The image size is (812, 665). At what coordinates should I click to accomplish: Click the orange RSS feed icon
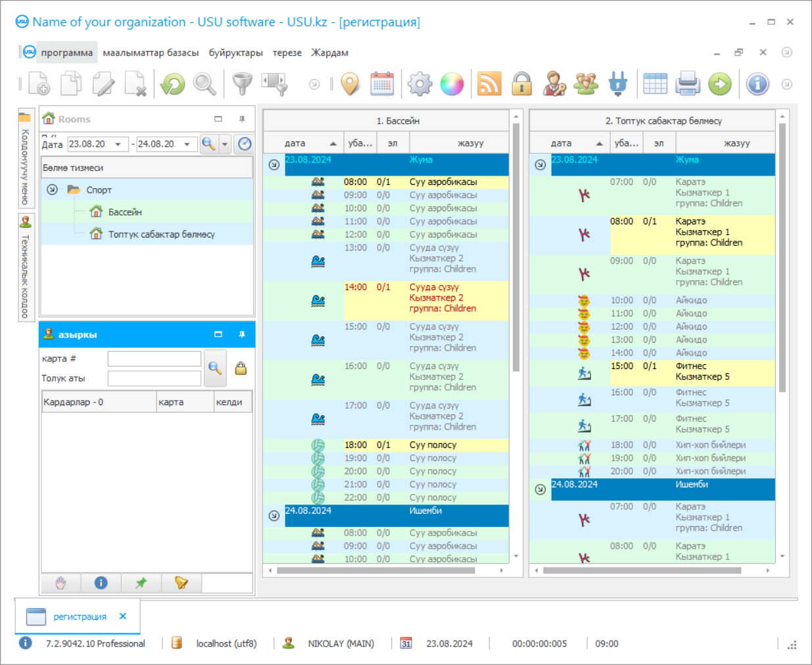coord(489,84)
